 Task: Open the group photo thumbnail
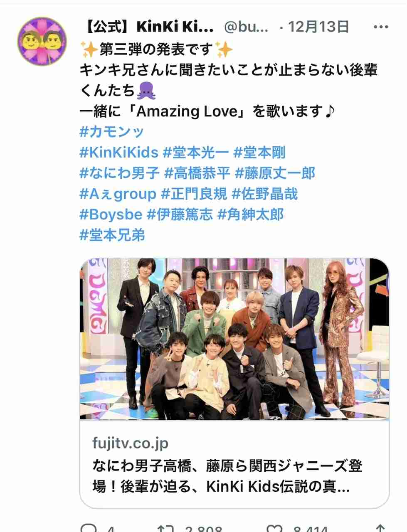coord(234,339)
